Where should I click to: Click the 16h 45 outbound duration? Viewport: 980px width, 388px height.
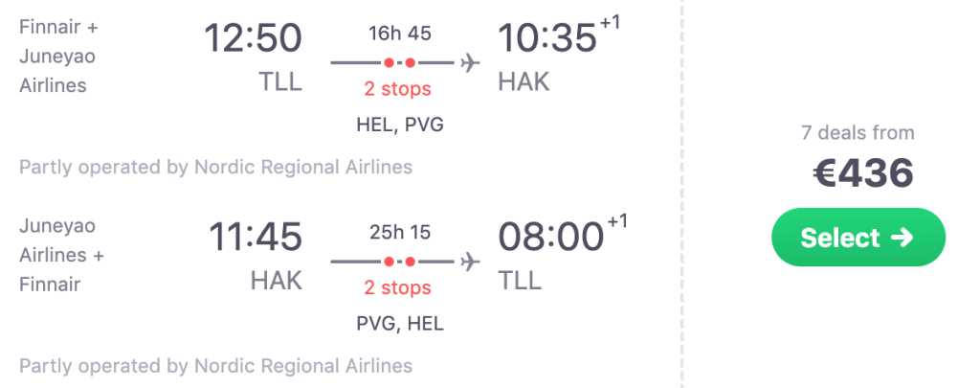399,34
